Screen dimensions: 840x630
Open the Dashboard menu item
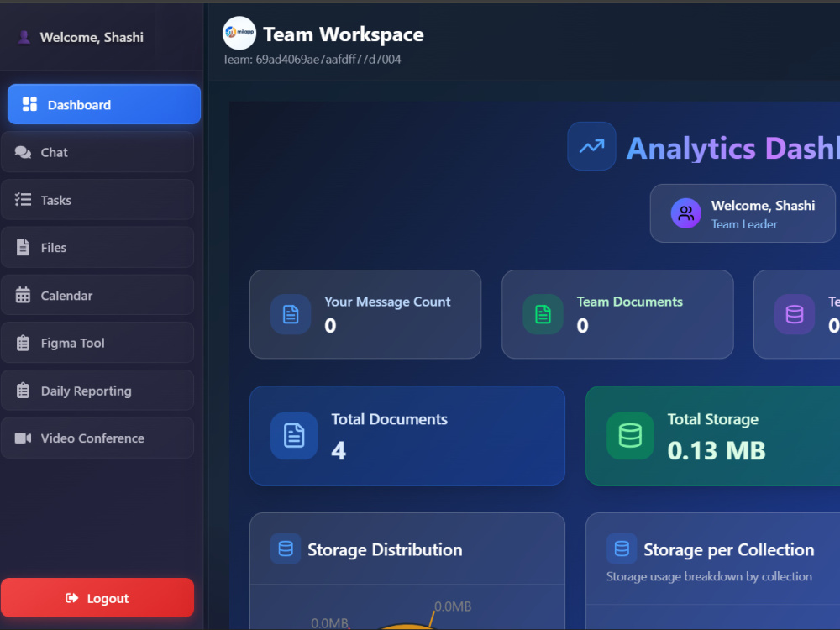coord(104,104)
